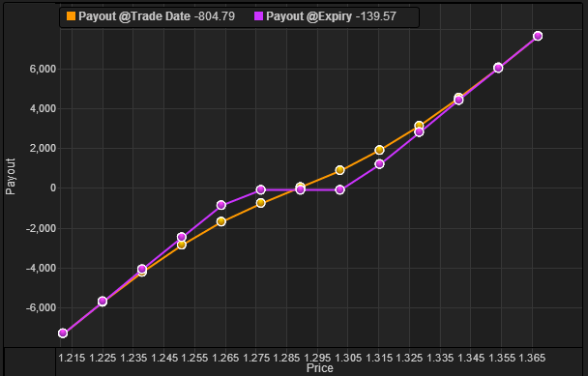Select the orange point near payout 1,900
The height and width of the screenshot is (376, 588).
tap(379, 150)
